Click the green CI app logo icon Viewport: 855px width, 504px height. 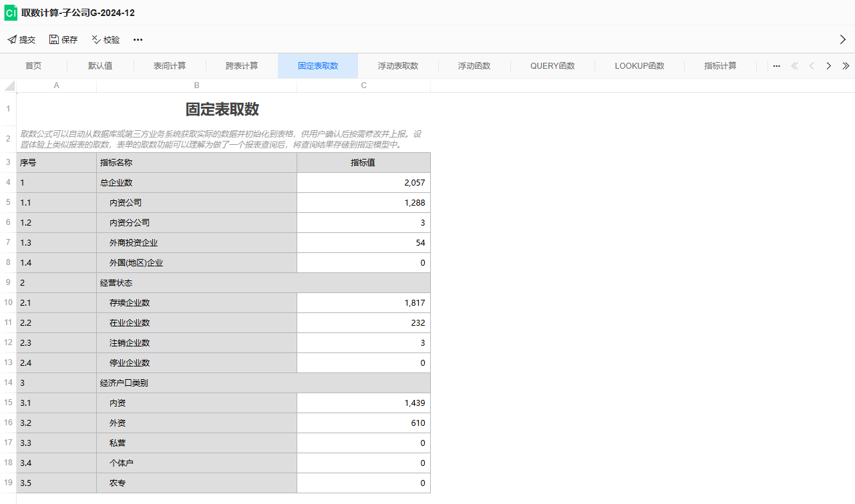[10, 13]
